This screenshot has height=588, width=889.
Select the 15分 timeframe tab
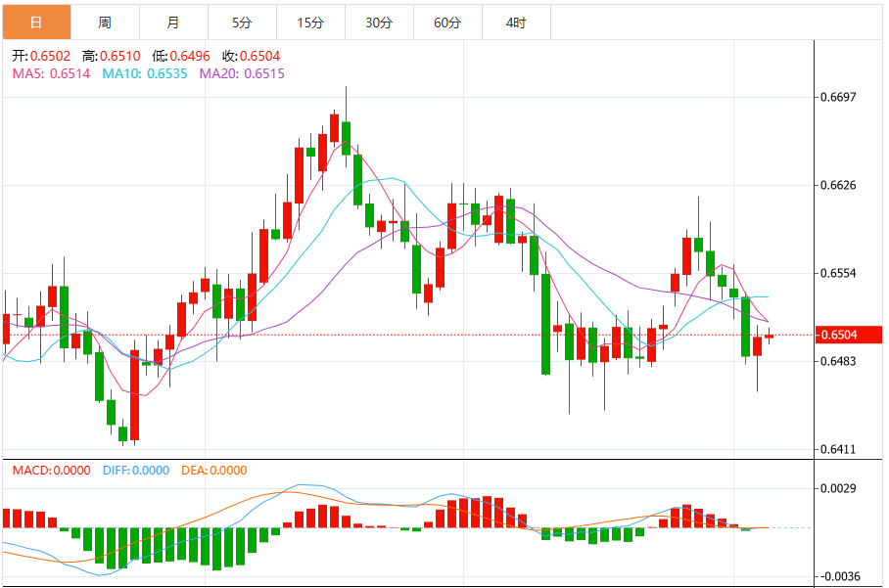[310, 22]
